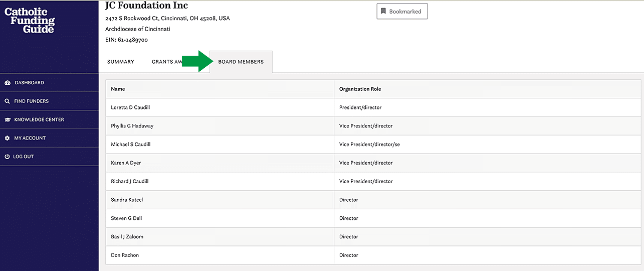Click the 2472 S Rookwood Ct address
644x271 pixels.
[x=167, y=19]
